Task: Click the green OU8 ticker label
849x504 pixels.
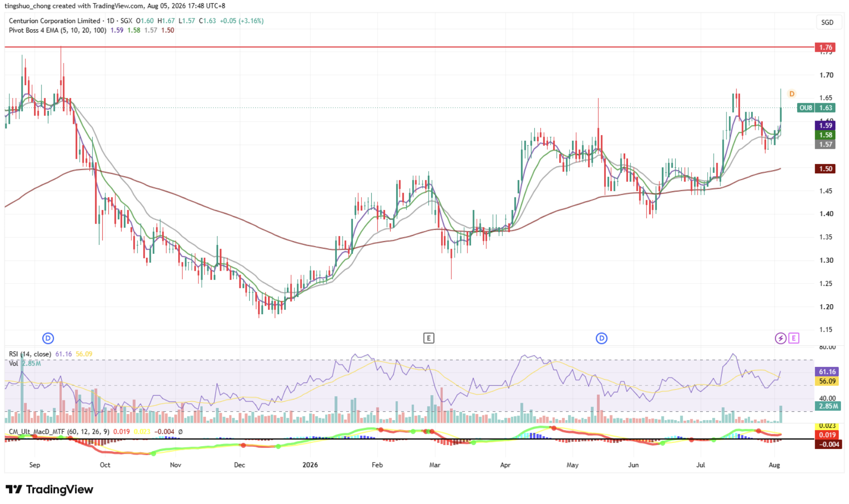Action: point(806,108)
